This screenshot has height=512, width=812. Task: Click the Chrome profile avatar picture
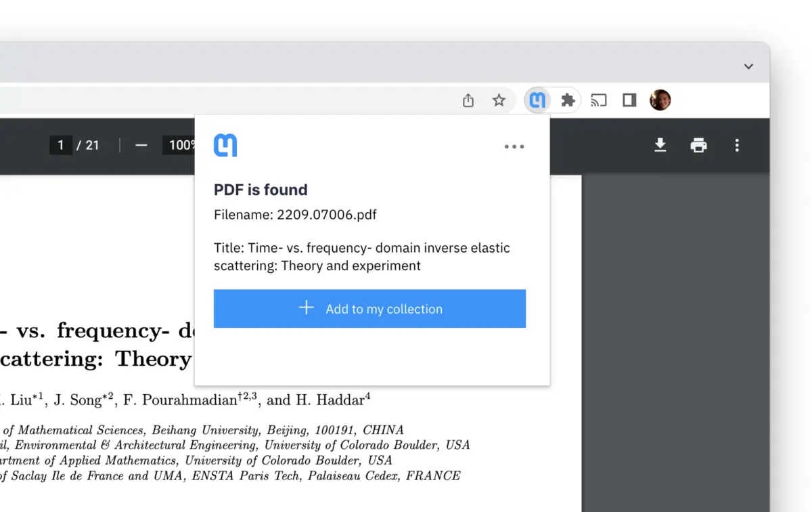click(660, 100)
